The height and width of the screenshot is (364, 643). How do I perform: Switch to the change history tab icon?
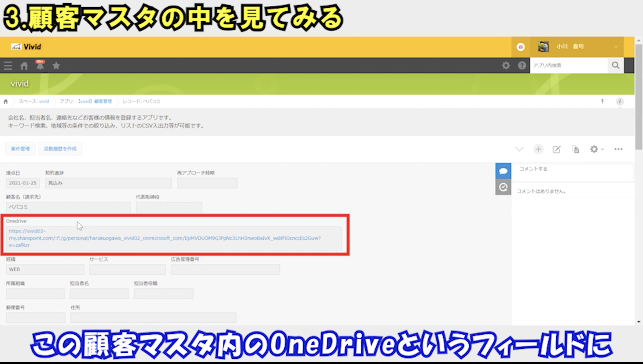(x=503, y=187)
